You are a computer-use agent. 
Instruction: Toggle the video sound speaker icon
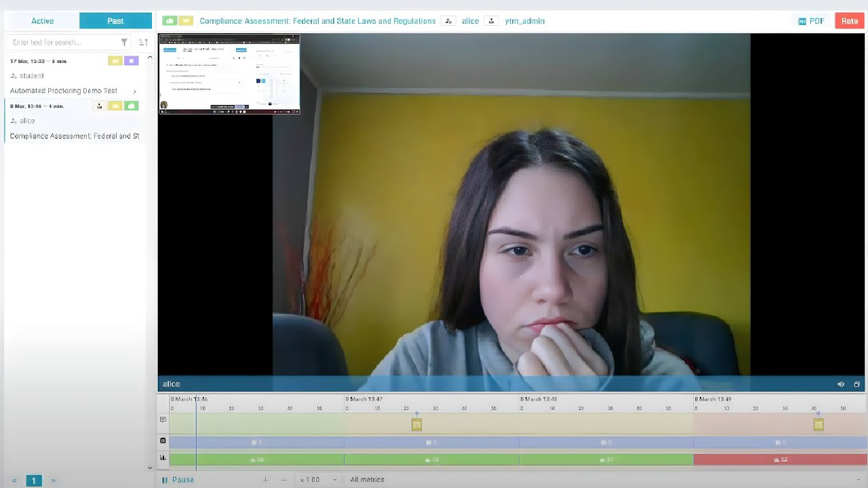point(841,384)
